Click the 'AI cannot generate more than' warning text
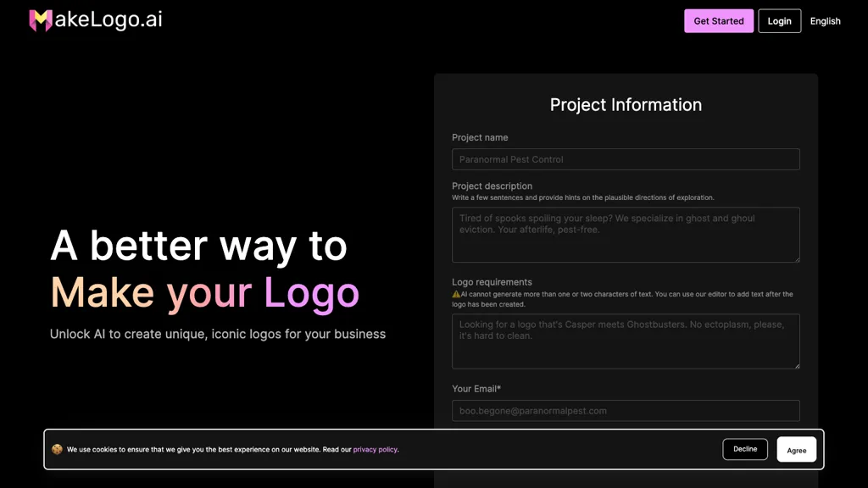Viewport: 868px width, 488px height. [x=623, y=299]
